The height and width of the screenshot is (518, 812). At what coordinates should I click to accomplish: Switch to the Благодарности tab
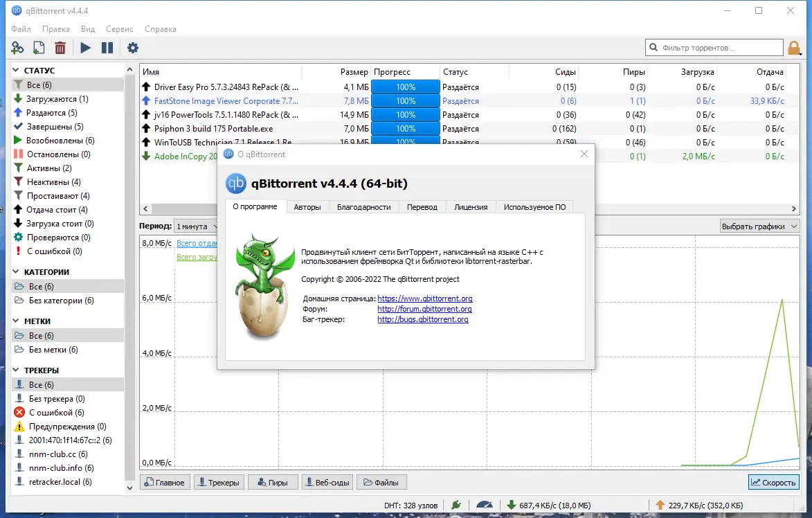[364, 207]
